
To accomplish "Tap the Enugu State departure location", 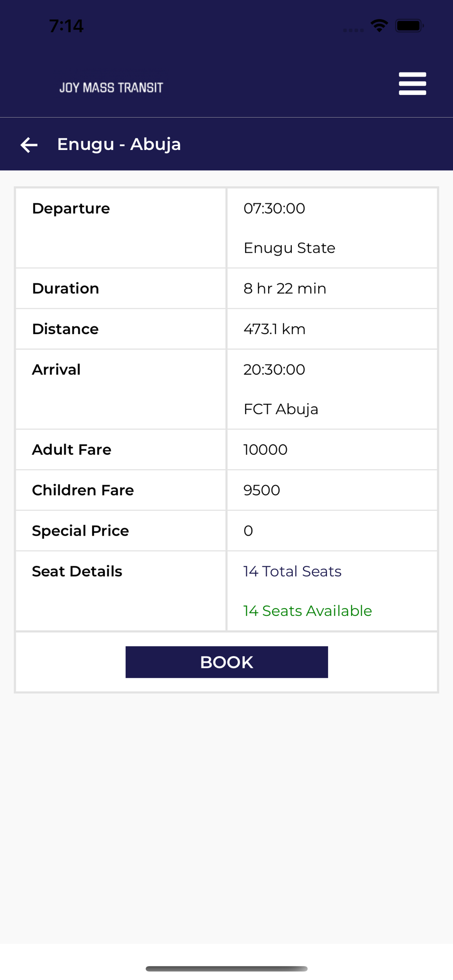I will 289,248.
